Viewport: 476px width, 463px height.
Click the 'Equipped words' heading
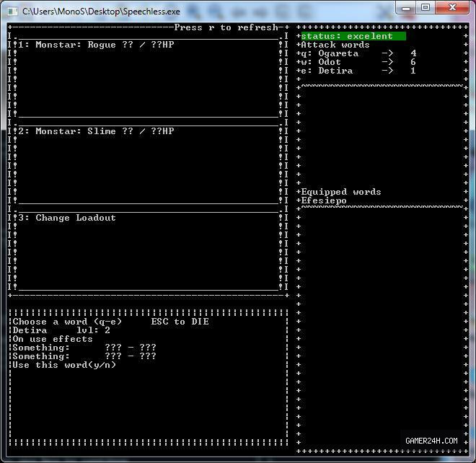(x=341, y=192)
